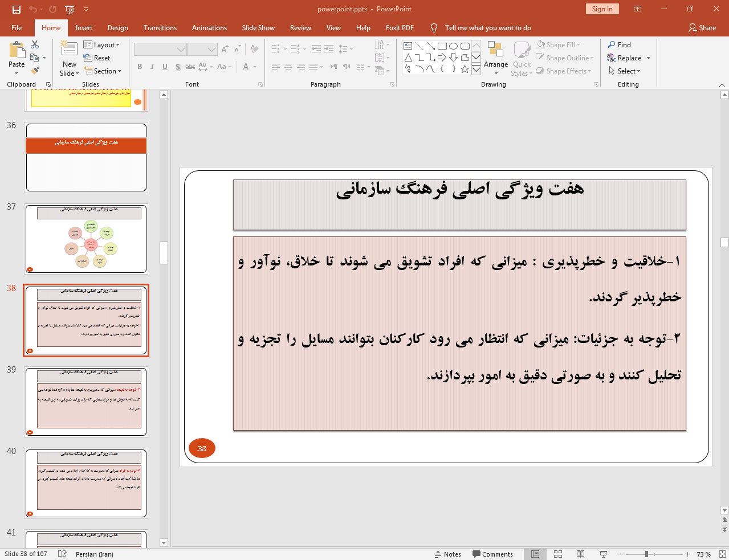Open the font name combo box

(160, 50)
